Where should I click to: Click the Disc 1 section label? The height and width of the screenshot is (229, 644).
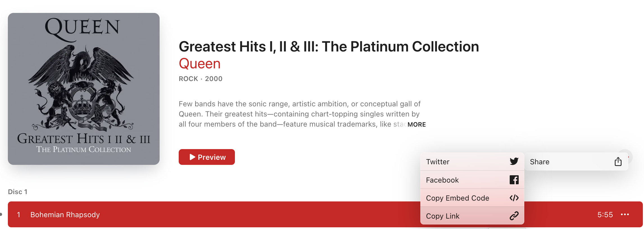tap(18, 192)
